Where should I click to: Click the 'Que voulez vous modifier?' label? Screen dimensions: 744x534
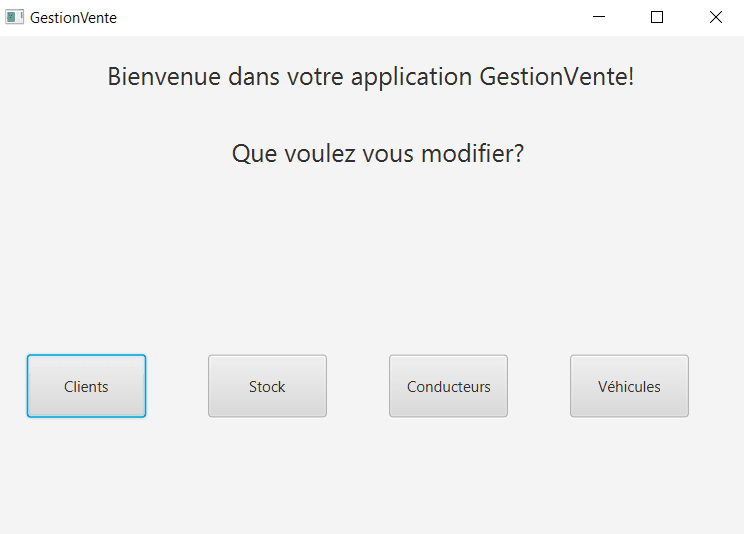pyautogui.click(x=377, y=154)
